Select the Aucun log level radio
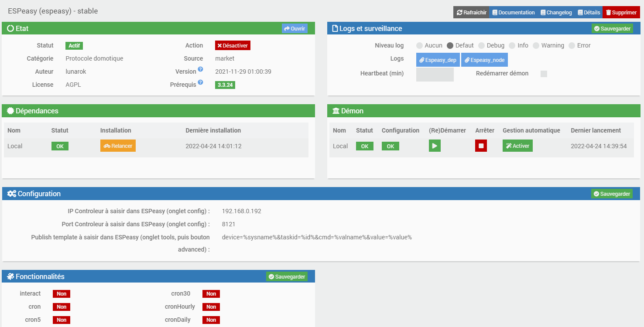 point(419,45)
